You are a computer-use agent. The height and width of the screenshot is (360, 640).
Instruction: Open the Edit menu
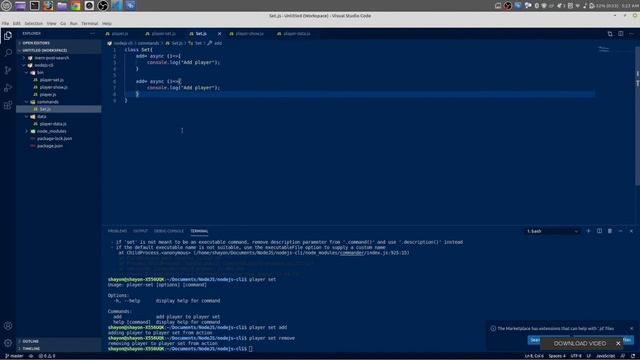(x=16, y=24)
